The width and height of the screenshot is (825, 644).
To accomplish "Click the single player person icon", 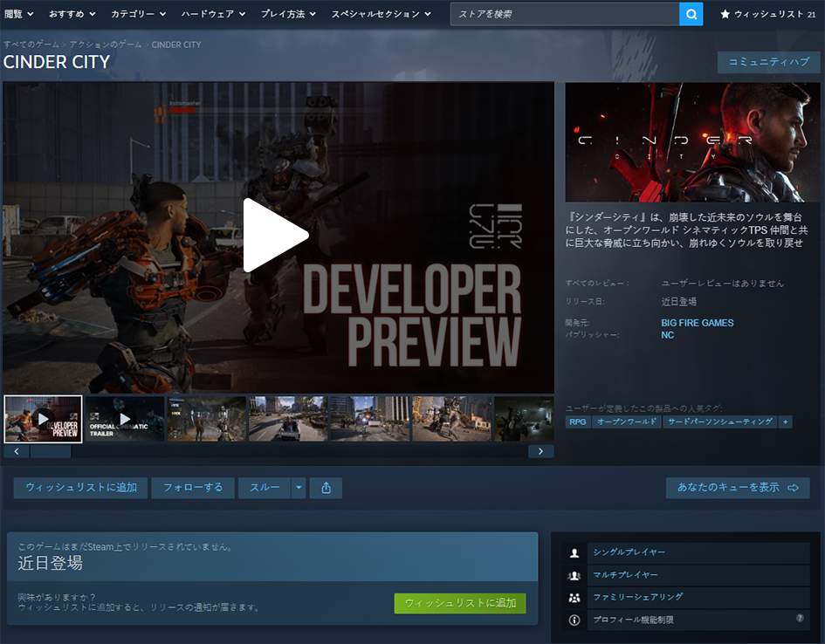I will (574, 552).
